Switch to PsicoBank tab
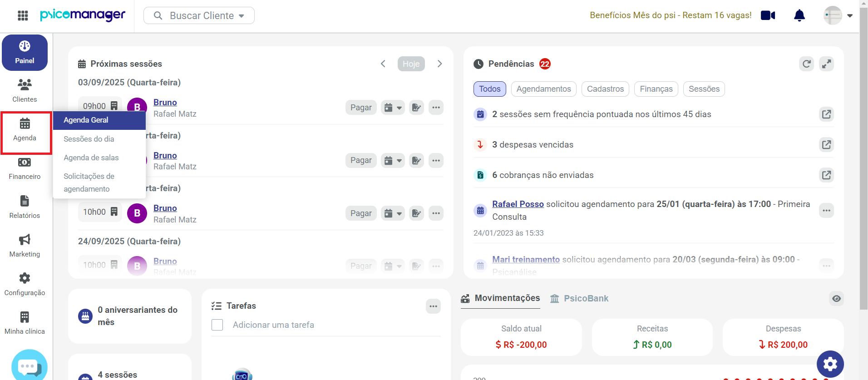This screenshot has height=380, width=868. click(x=579, y=298)
